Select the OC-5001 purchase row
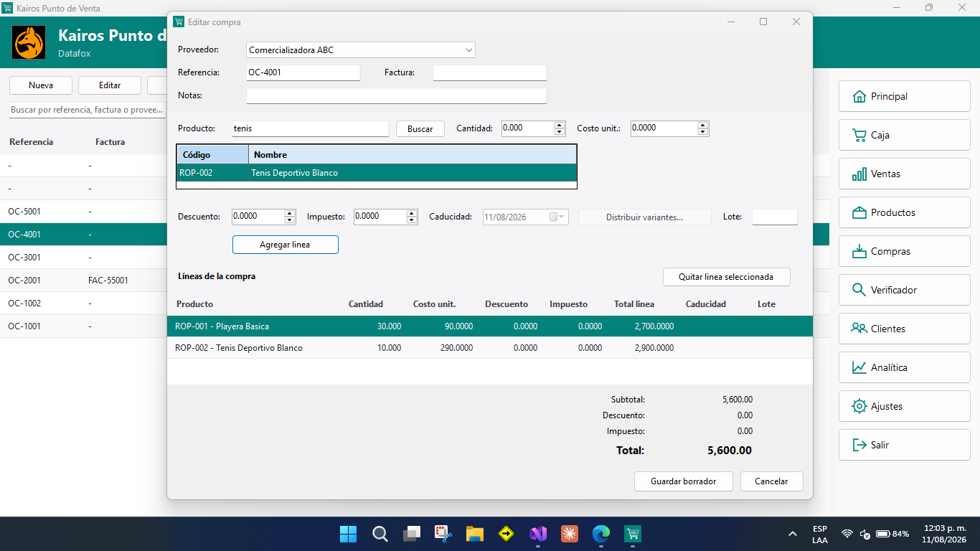 tap(83, 212)
